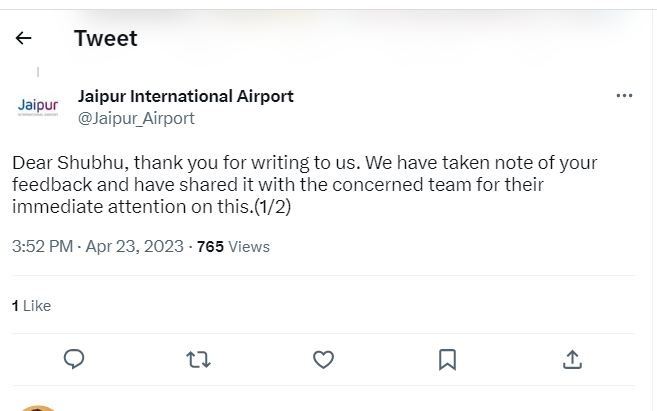657x411 pixels.
Task: Retweet this Jaipur Airport tweet
Action: [x=198, y=359]
